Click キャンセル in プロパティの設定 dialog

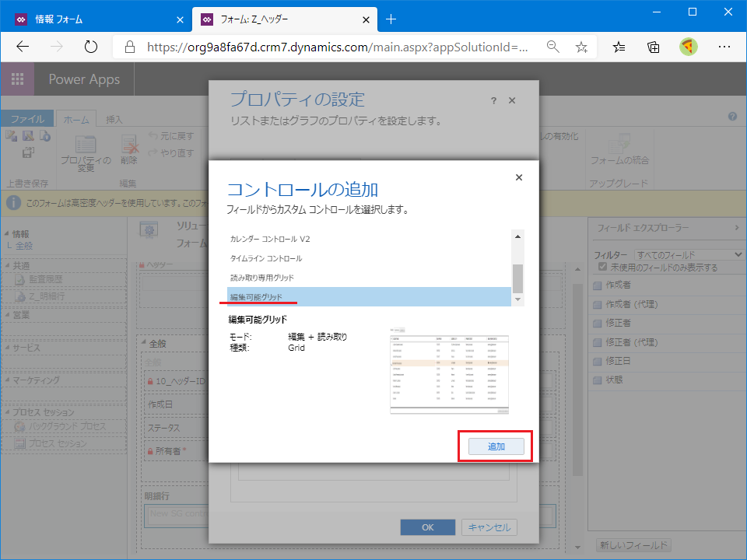tap(489, 527)
